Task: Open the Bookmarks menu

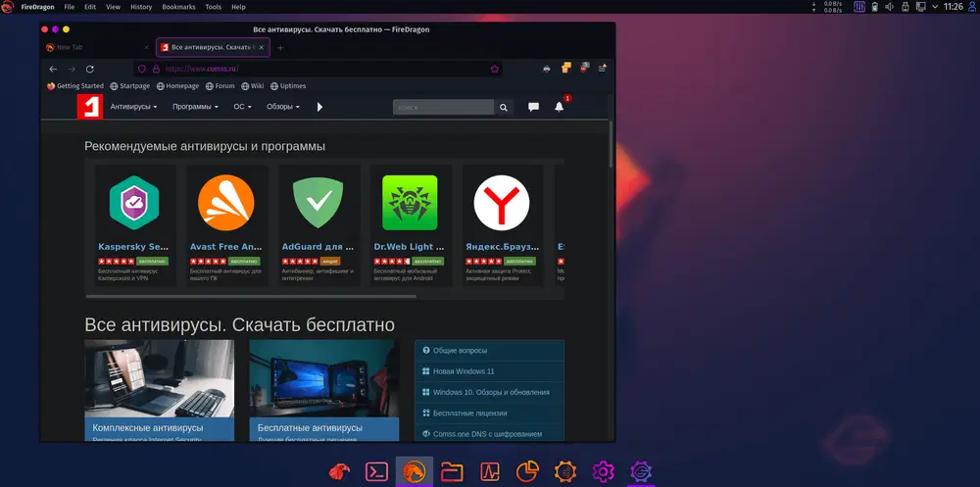Action: coord(178,7)
